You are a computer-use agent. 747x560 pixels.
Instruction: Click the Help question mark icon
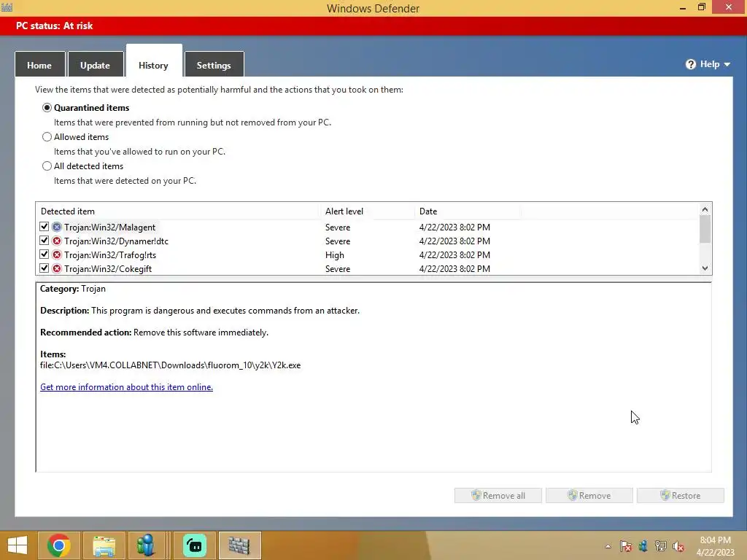[x=690, y=64]
